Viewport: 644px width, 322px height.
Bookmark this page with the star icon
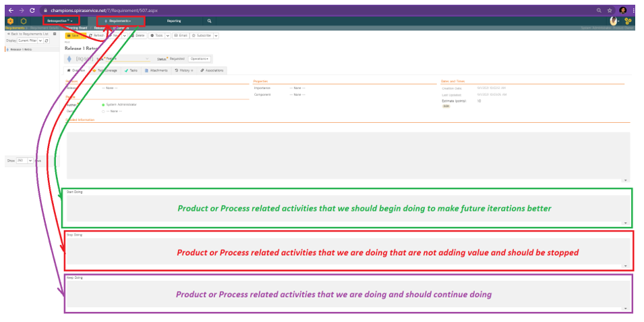[x=610, y=11]
